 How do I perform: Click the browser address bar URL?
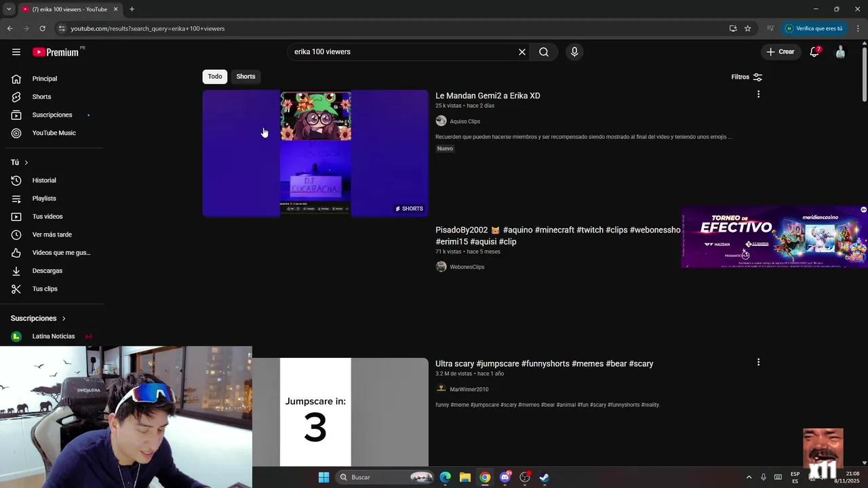click(148, 28)
